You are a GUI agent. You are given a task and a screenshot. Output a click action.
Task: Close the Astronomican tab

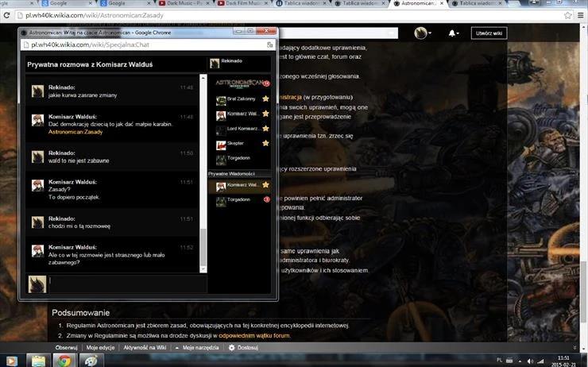click(442, 3)
